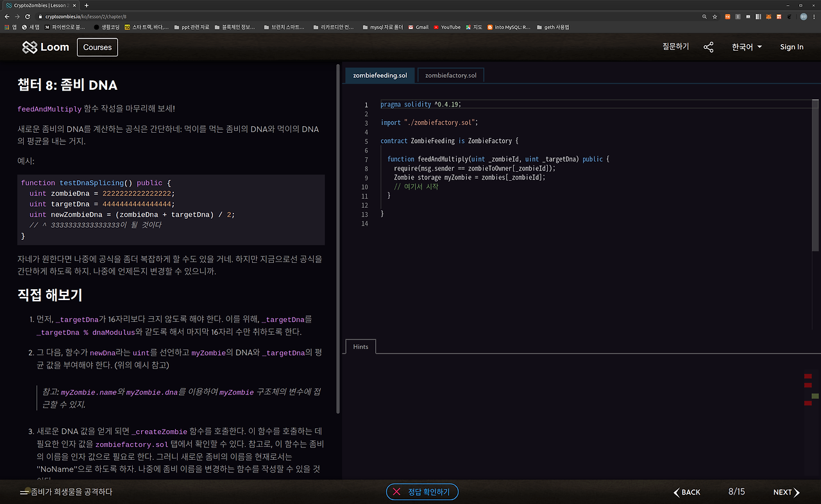821x504 pixels.
Task: Go to the NEXT chapter
Action: coord(786,492)
